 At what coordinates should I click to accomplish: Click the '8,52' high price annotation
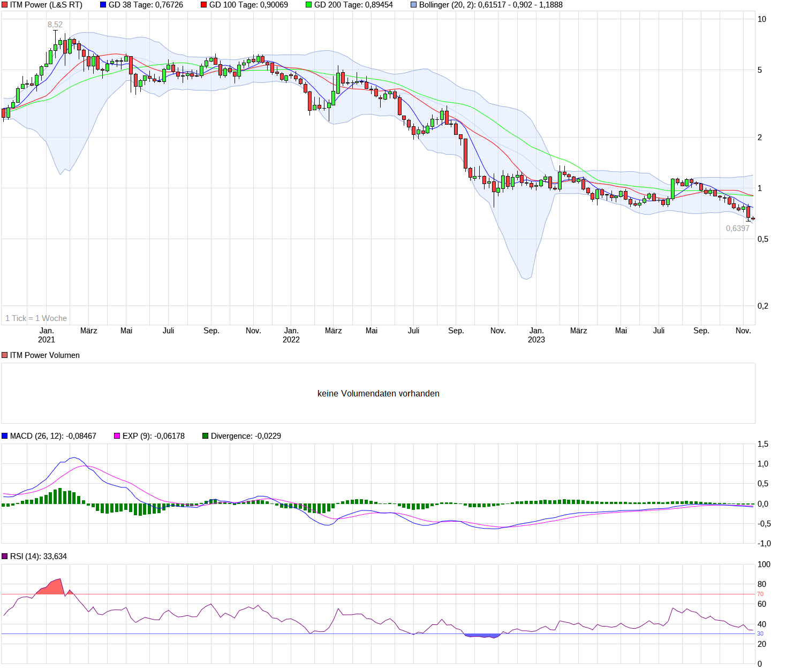point(55,25)
